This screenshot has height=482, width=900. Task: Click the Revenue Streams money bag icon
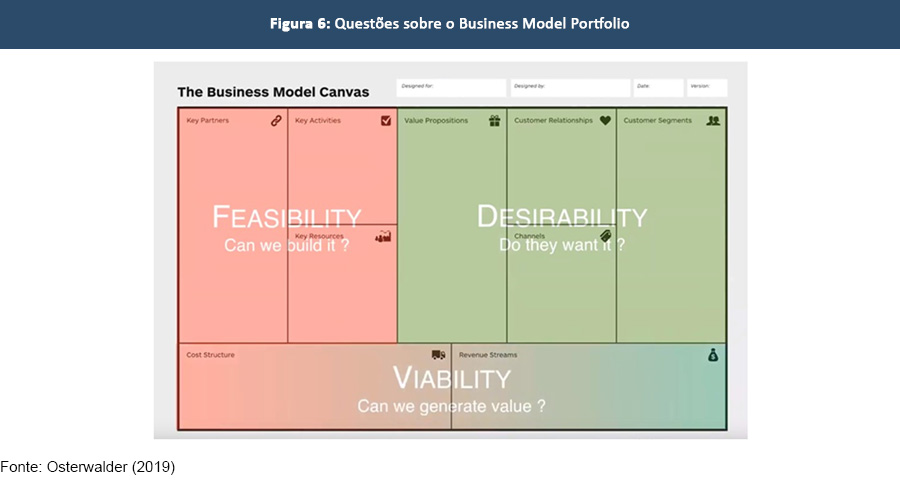coord(713,355)
